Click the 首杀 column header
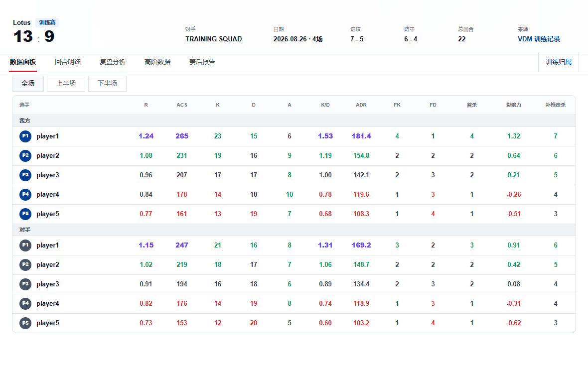This screenshot has width=588, height=368. pyautogui.click(x=472, y=105)
